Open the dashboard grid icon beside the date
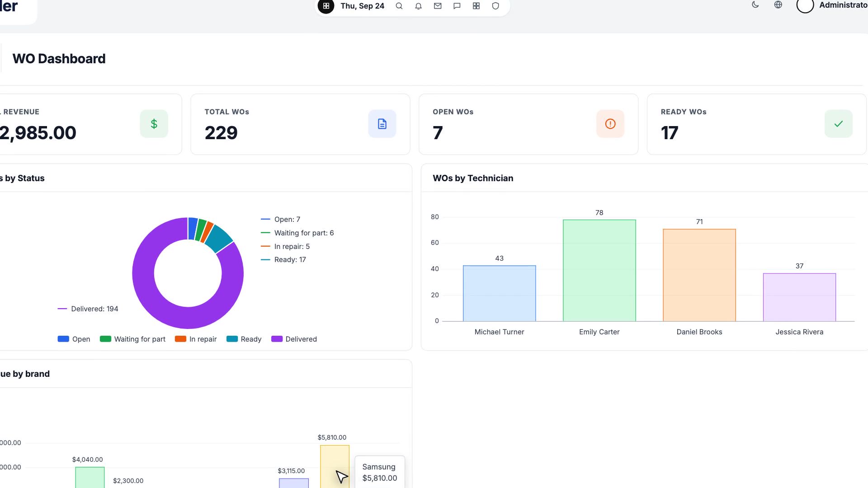 coord(326,6)
